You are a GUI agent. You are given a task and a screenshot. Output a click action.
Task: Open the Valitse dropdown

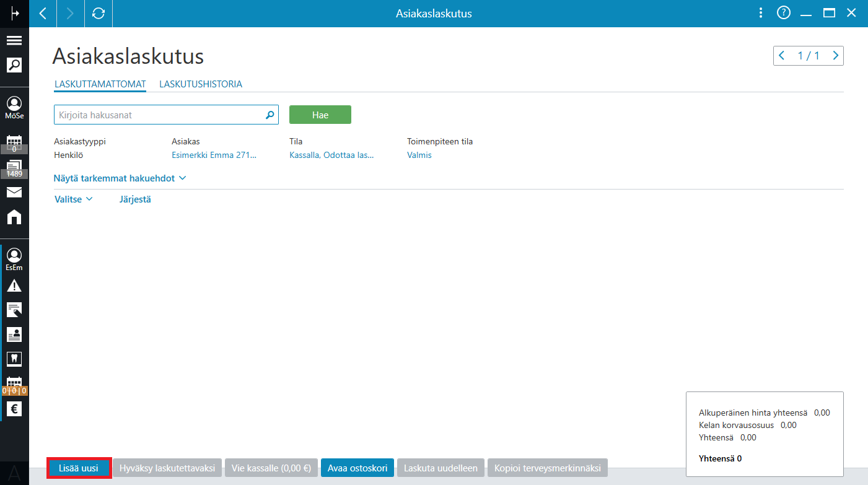click(x=73, y=199)
